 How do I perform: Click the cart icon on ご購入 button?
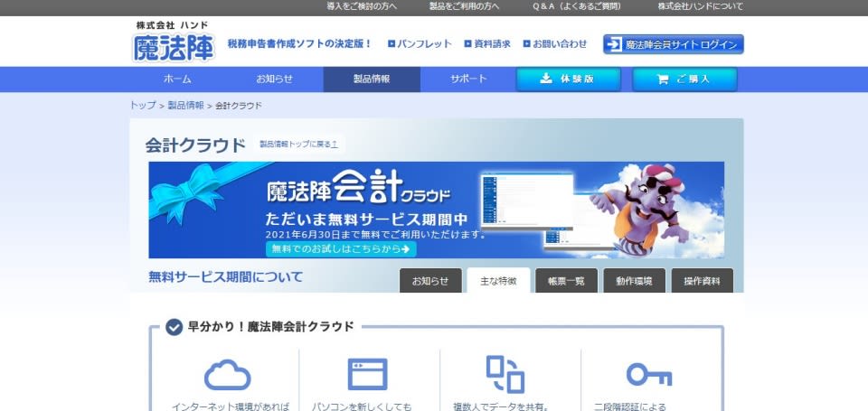click(662, 79)
